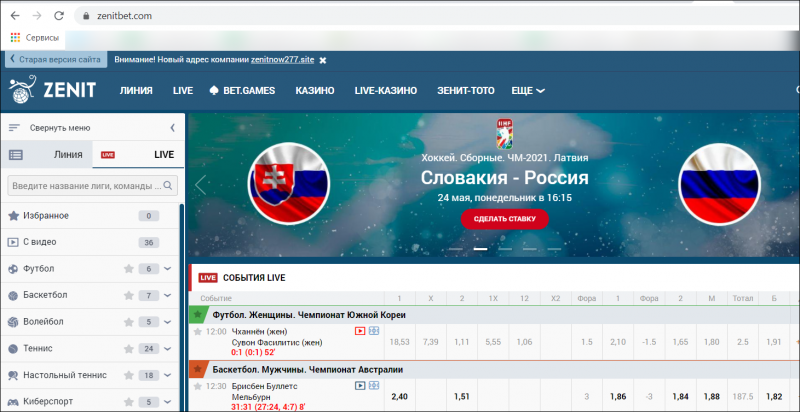Viewport: 800px width, 412px height.
Task: Click the sidebar collapse chevron
Action: pyautogui.click(x=172, y=128)
